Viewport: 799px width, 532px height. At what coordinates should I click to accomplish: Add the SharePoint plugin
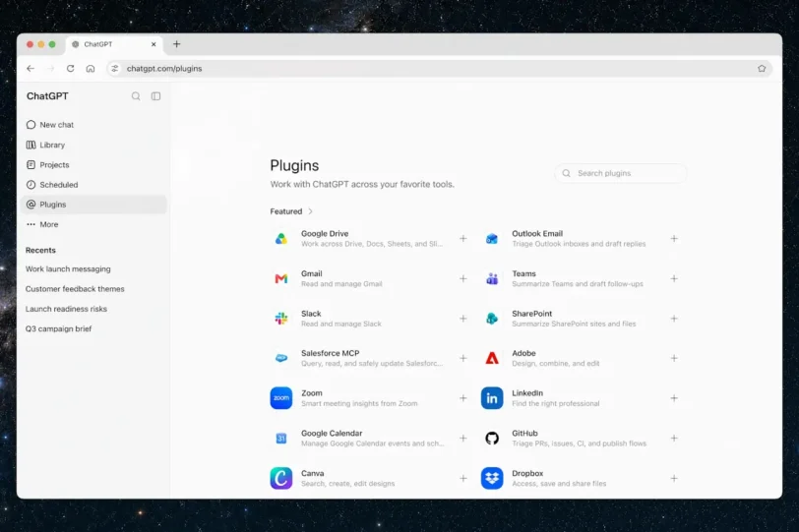(674, 319)
